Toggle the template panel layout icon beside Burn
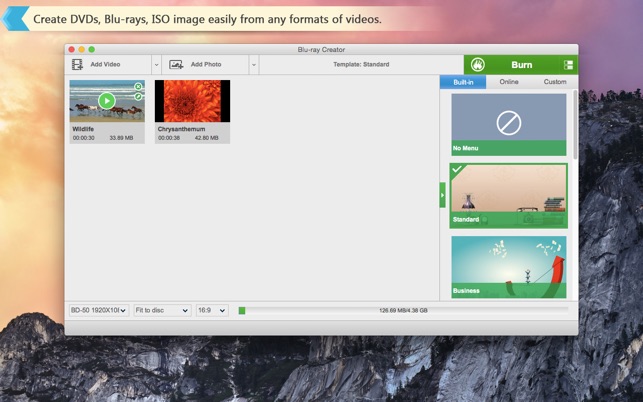 (x=568, y=65)
